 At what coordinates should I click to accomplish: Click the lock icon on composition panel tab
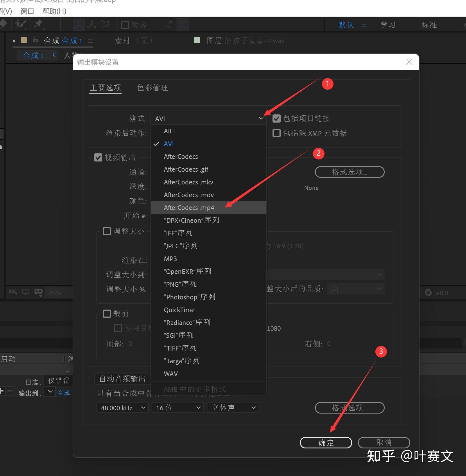pyautogui.click(x=35, y=40)
